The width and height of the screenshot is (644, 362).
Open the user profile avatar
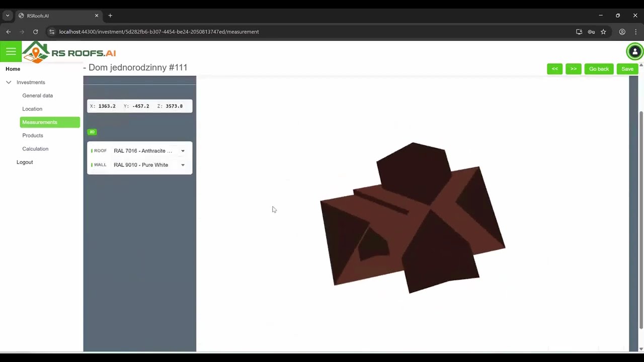(x=634, y=51)
